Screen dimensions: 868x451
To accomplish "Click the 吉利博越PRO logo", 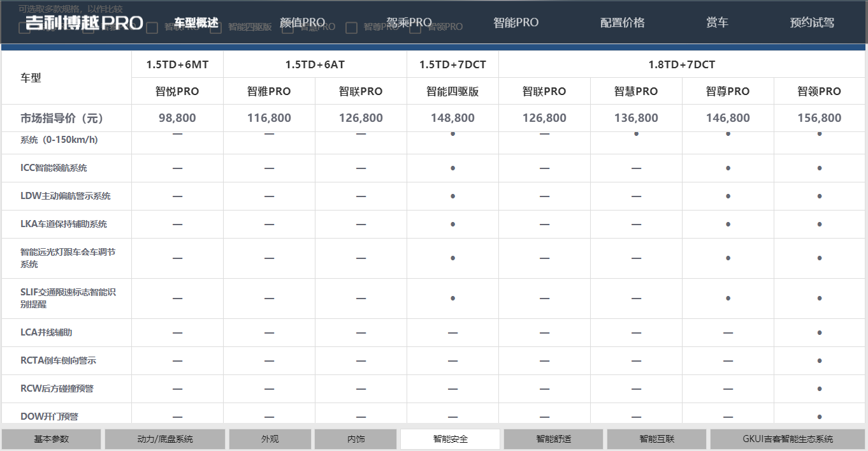I will tap(84, 23).
